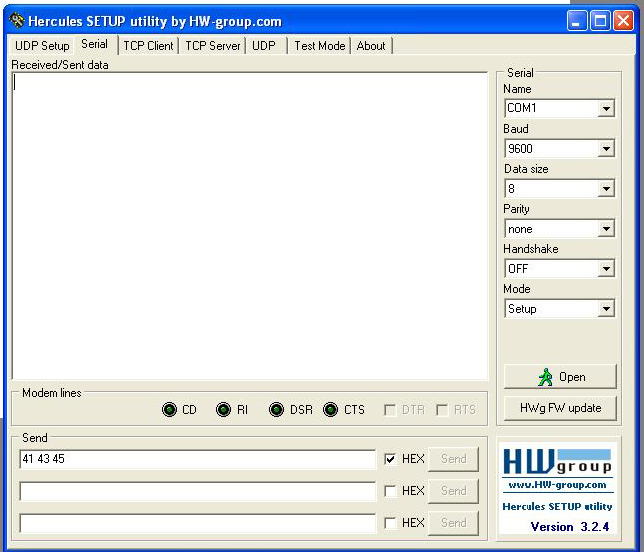
Task: Click the second empty send input field
Action: click(x=198, y=491)
